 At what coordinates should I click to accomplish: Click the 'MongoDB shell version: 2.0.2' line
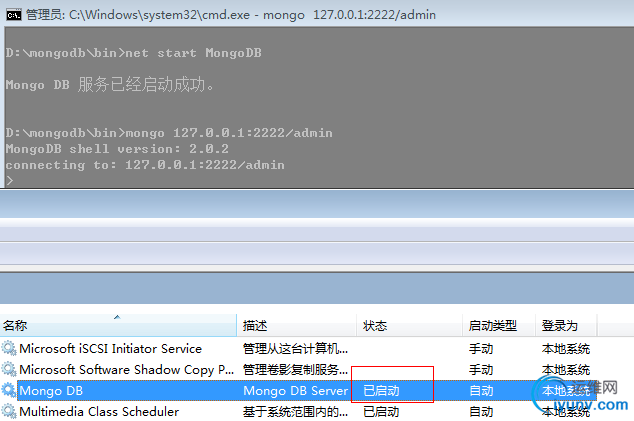(117, 149)
